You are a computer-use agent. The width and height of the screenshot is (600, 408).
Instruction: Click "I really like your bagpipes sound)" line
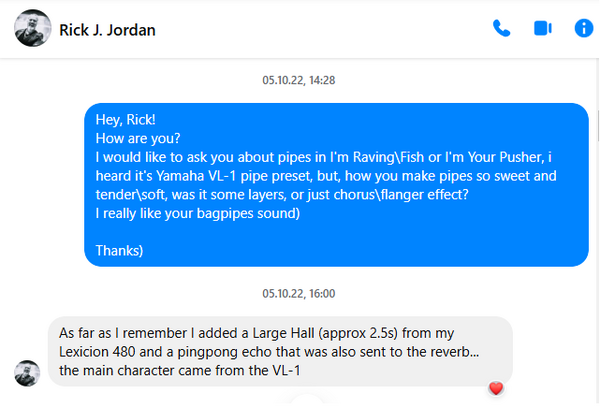(x=197, y=213)
